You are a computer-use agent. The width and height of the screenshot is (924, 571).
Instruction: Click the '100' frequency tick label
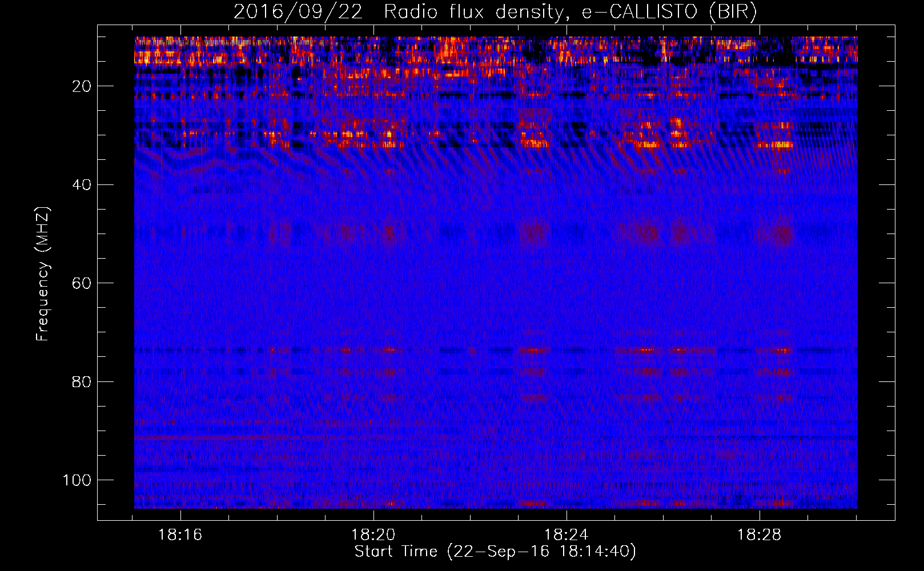pos(77,480)
